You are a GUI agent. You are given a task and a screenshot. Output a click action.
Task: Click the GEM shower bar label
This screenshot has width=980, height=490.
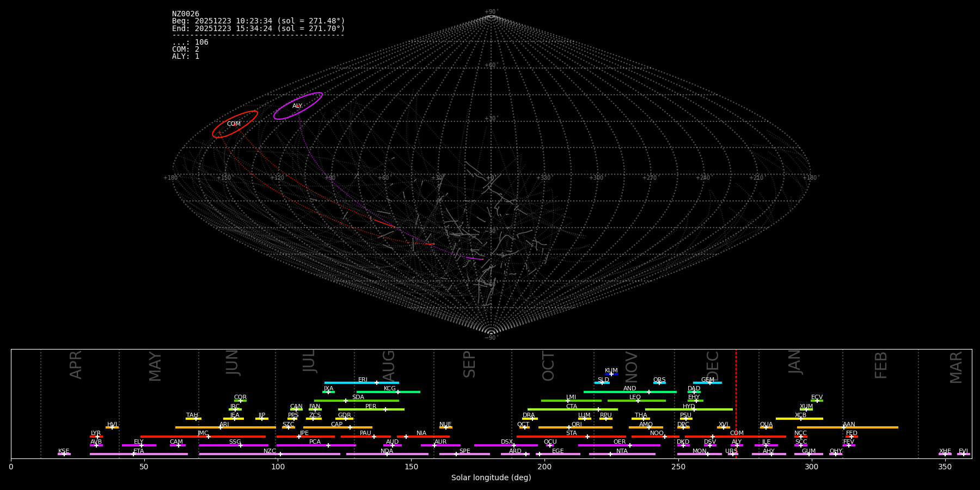coord(708,380)
